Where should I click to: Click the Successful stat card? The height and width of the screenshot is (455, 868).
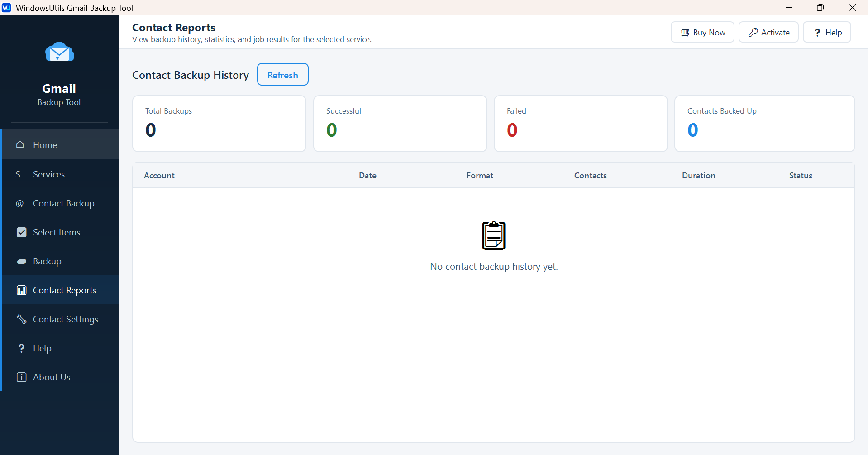400,124
